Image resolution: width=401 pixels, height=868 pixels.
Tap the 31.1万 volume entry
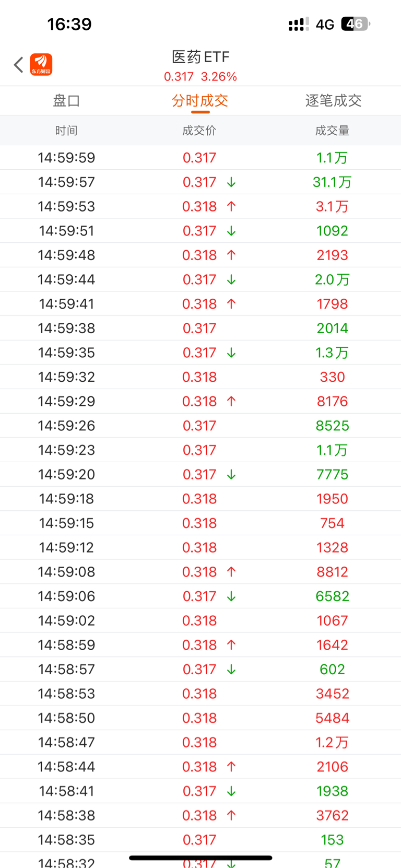pyautogui.click(x=332, y=182)
